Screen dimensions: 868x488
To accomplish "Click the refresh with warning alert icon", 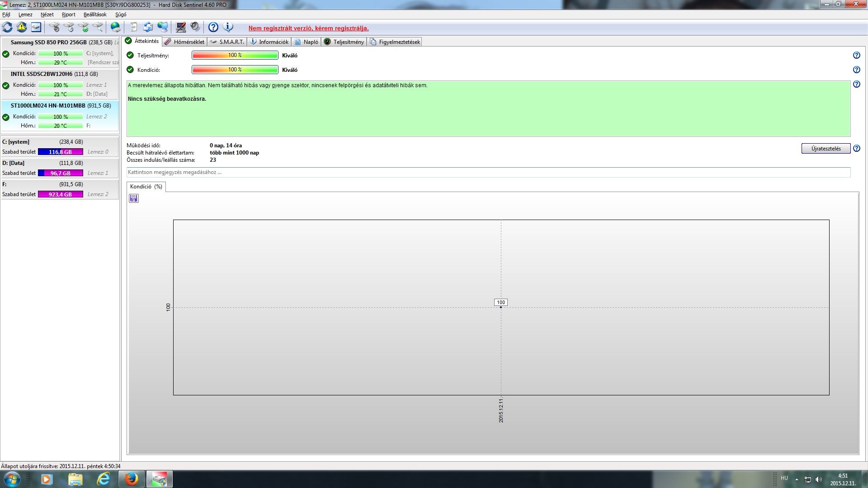I will click(x=22, y=27).
